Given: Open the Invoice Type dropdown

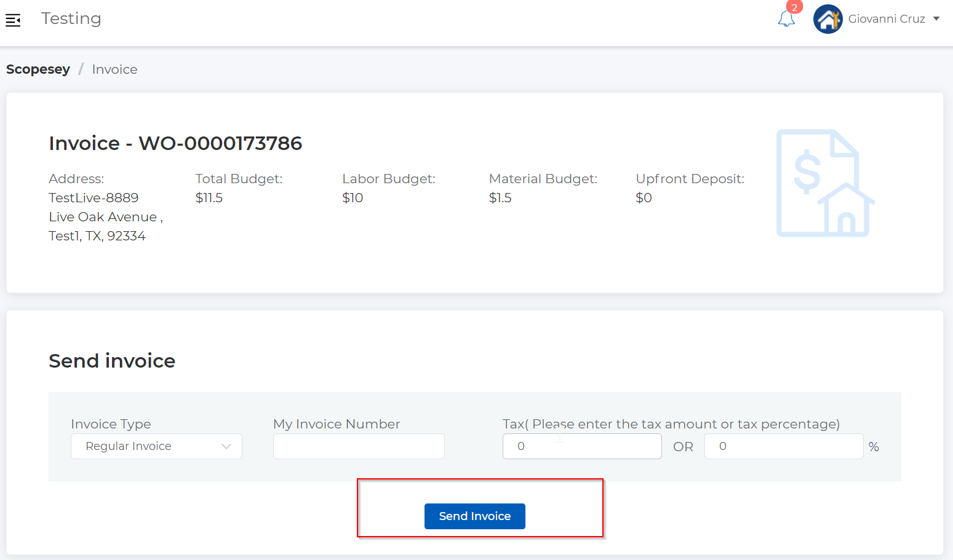Looking at the screenshot, I should pyautogui.click(x=156, y=446).
